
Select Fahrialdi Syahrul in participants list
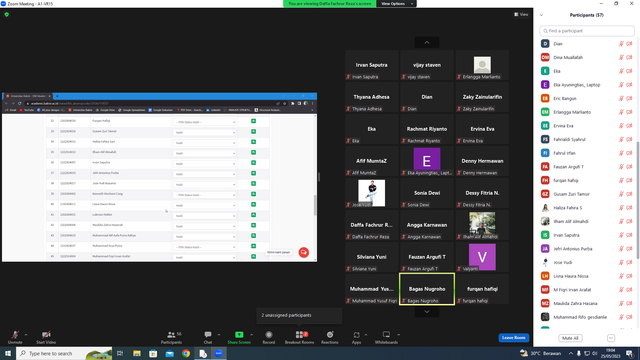pos(587,140)
